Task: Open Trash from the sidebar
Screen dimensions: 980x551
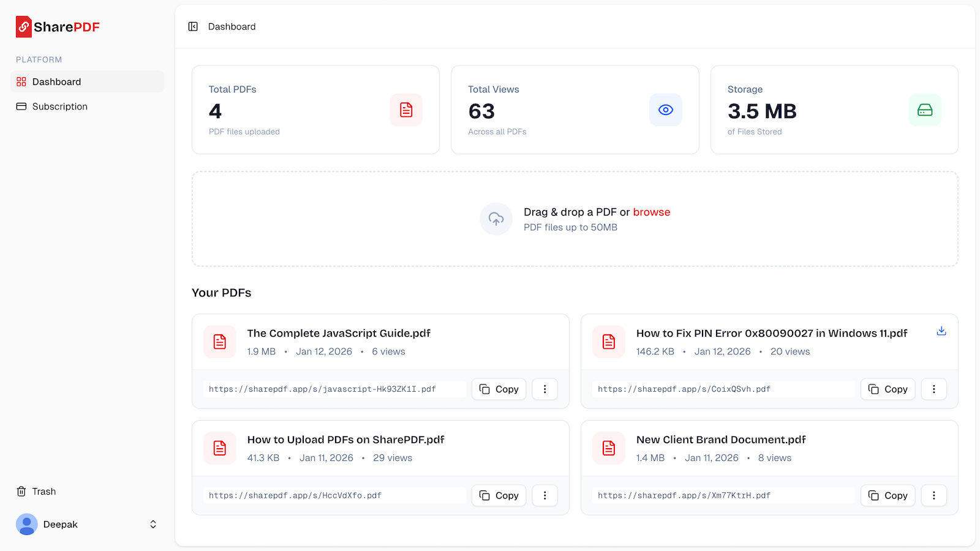Action: coord(43,491)
